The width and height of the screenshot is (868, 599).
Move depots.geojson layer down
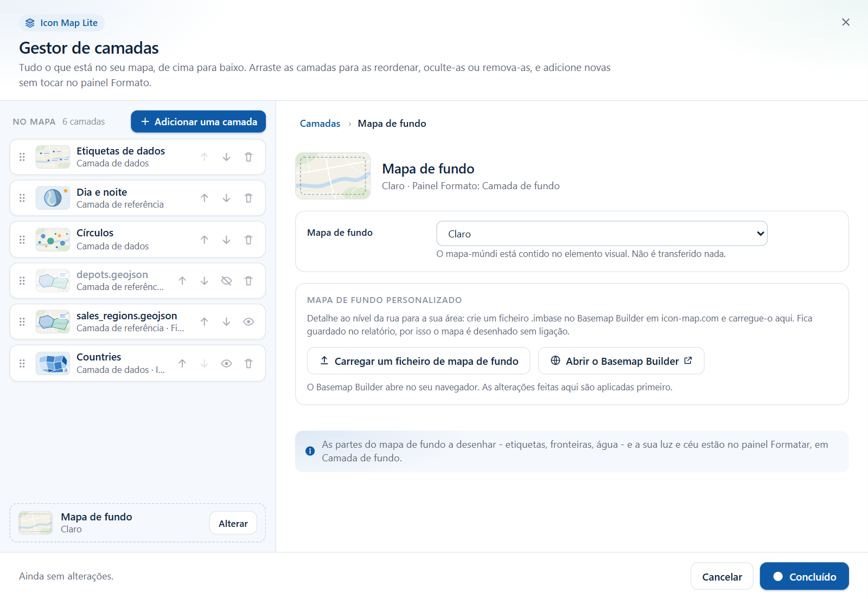[204, 281]
